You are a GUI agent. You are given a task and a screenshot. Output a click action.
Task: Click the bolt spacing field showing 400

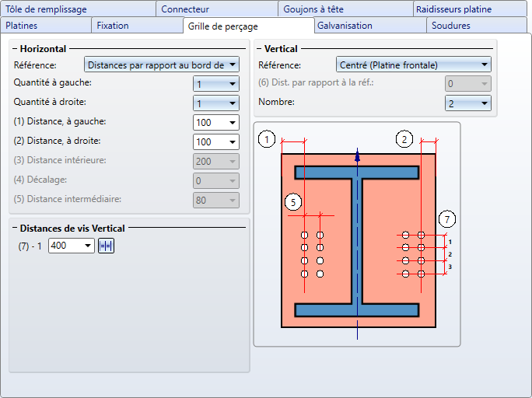click(72, 246)
